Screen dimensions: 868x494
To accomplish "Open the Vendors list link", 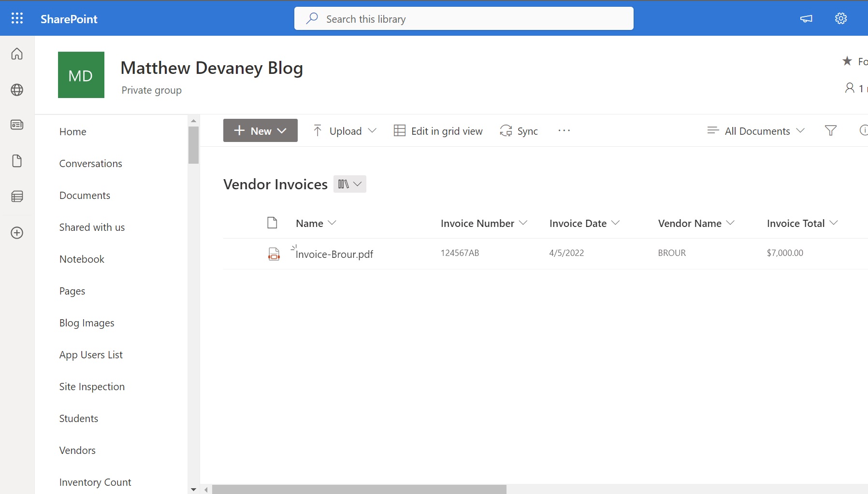I will point(77,450).
